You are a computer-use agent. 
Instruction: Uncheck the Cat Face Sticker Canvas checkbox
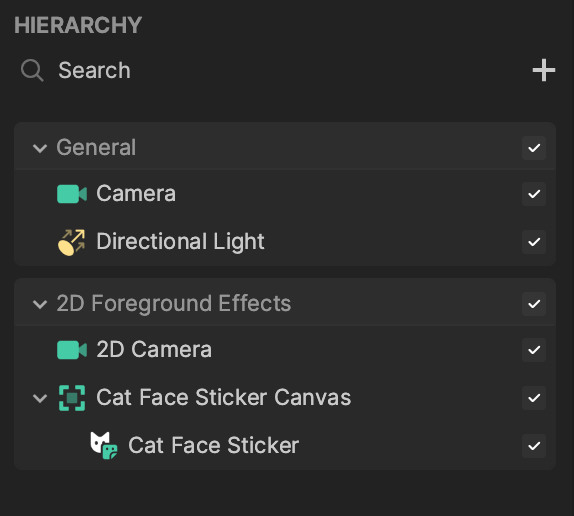click(x=534, y=398)
